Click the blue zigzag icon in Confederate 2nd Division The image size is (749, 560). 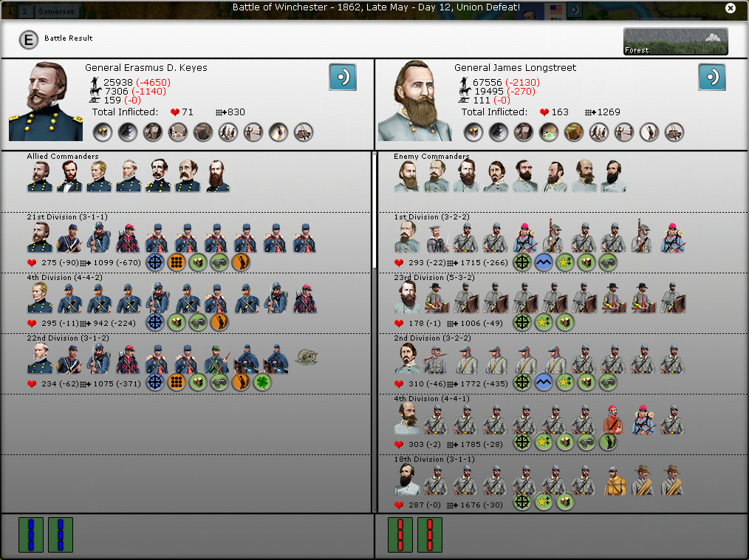pyautogui.click(x=544, y=382)
